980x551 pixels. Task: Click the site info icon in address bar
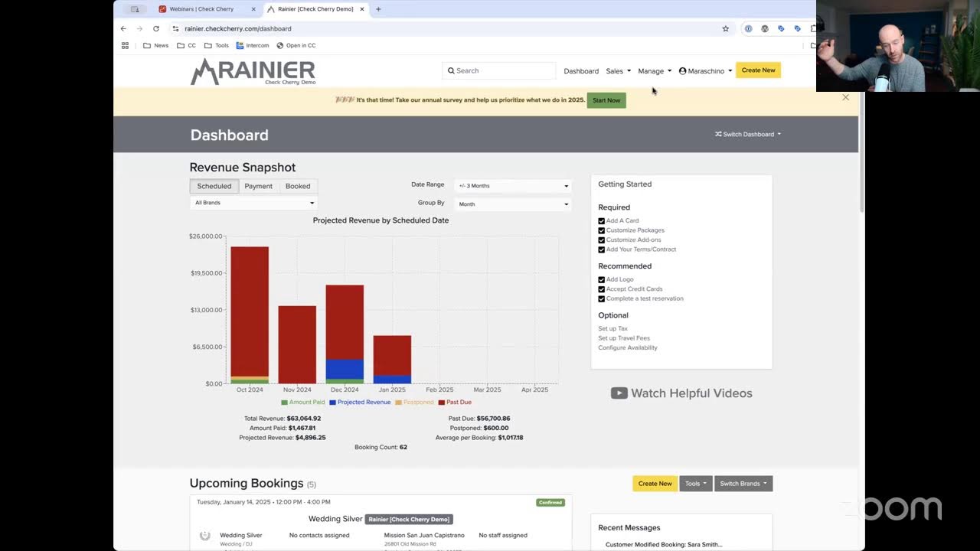pyautogui.click(x=175, y=28)
